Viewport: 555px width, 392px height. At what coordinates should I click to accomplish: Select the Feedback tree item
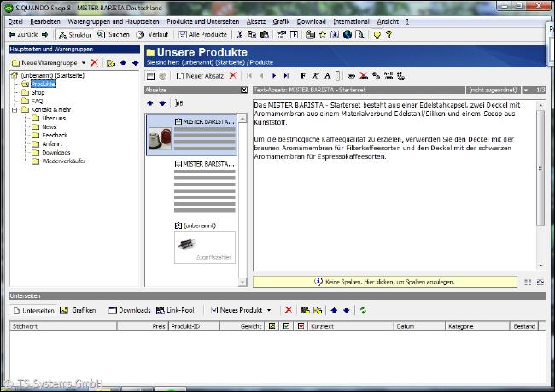click(55, 135)
